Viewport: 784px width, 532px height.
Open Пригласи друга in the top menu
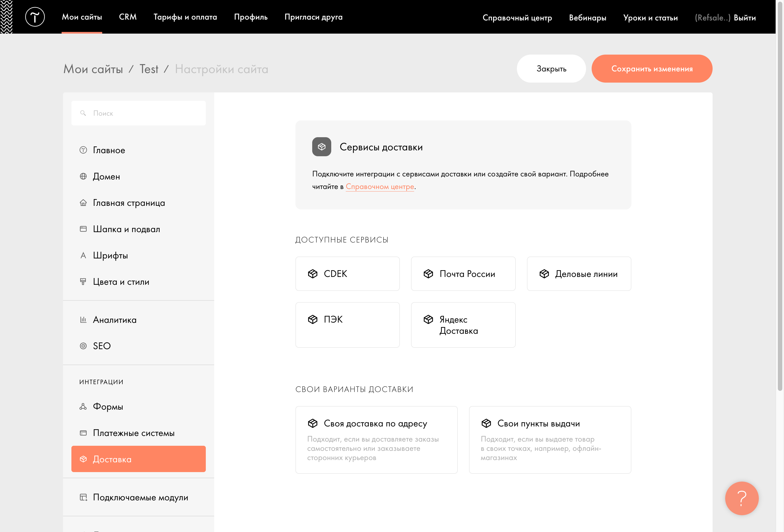coord(313,17)
